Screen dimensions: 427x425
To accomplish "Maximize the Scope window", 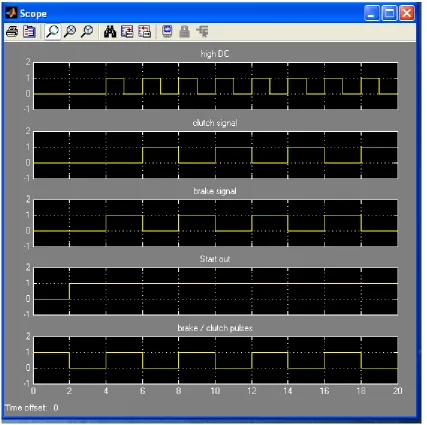I will [x=389, y=14].
